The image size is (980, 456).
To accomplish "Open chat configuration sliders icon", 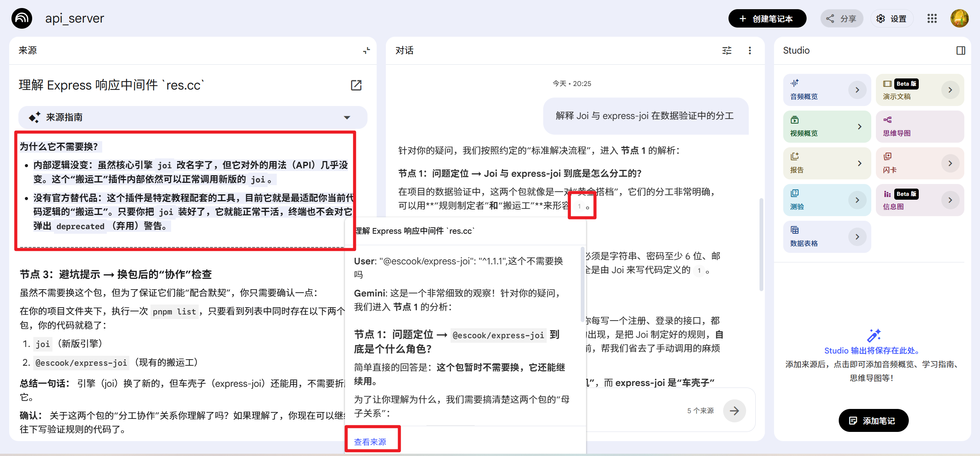I will (x=727, y=50).
